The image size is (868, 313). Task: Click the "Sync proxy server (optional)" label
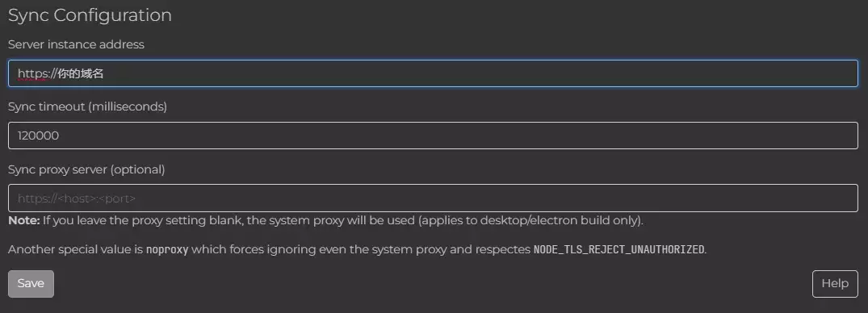(86, 169)
